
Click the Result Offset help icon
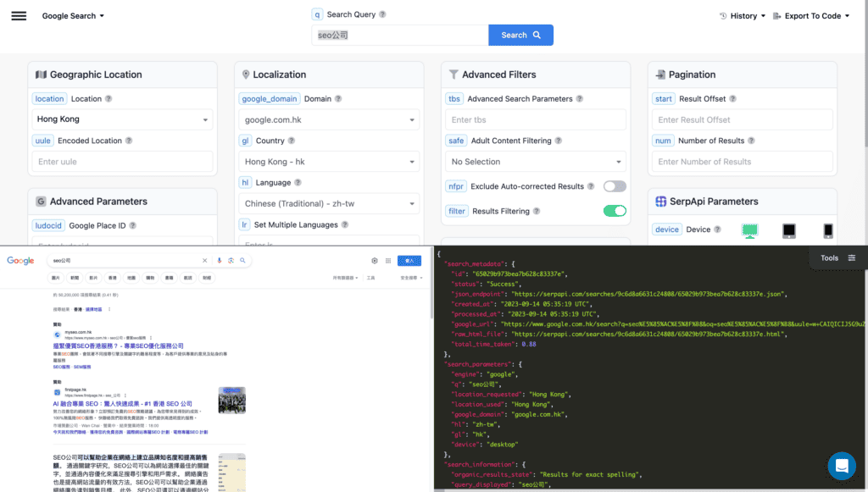pyautogui.click(x=733, y=98)
